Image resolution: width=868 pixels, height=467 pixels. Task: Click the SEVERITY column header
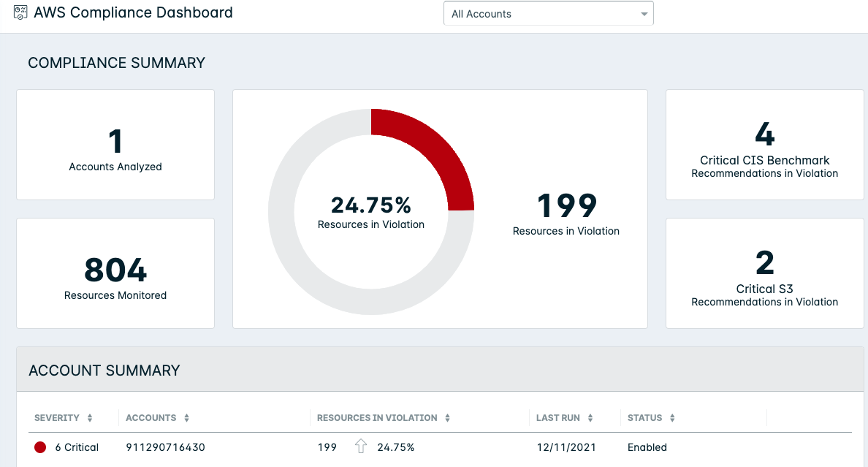pyautogui.click(x=56, y=418)
